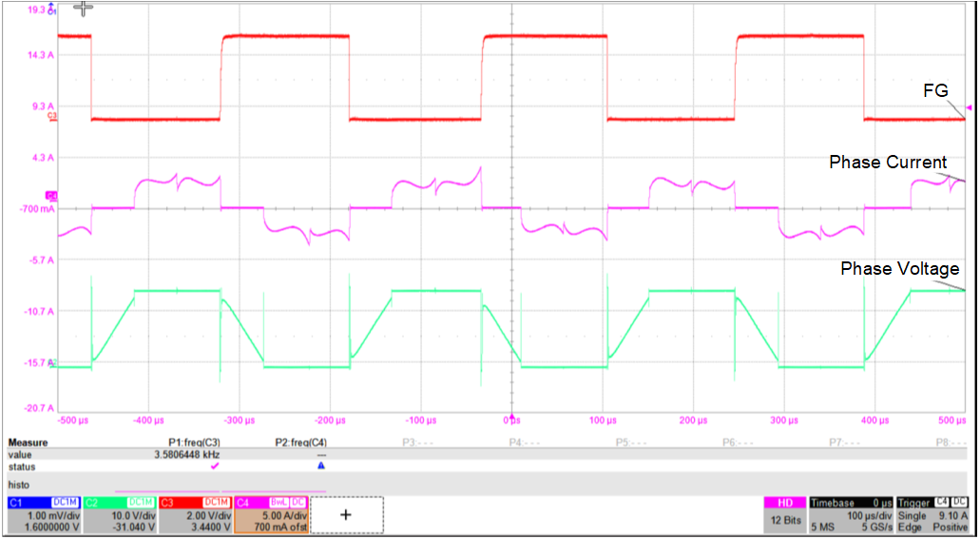Click the crosshair cursor icon at top left

[84, 9]
